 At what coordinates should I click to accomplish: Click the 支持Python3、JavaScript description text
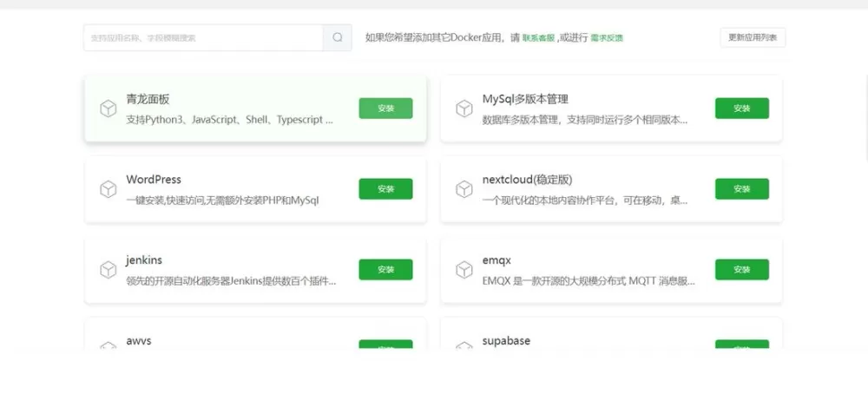pyautogui.click(x=230, y=120)
